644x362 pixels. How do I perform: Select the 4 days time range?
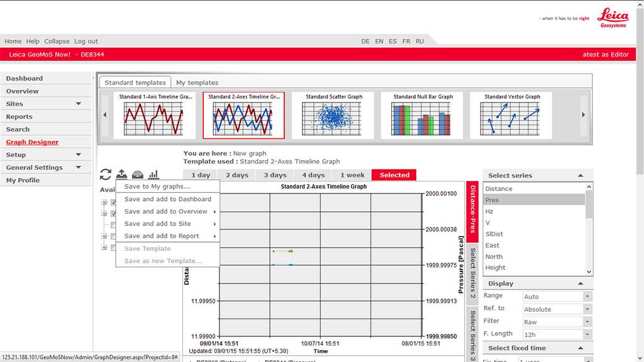coord(313,175)
